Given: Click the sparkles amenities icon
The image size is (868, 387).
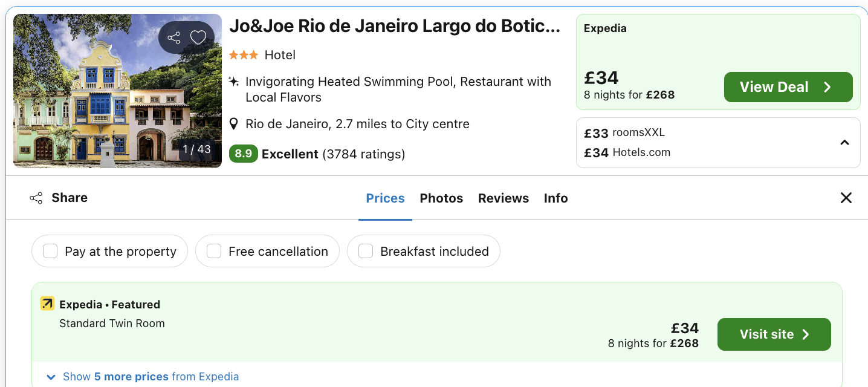Looking at the screenshot, I should coord(234,80).
